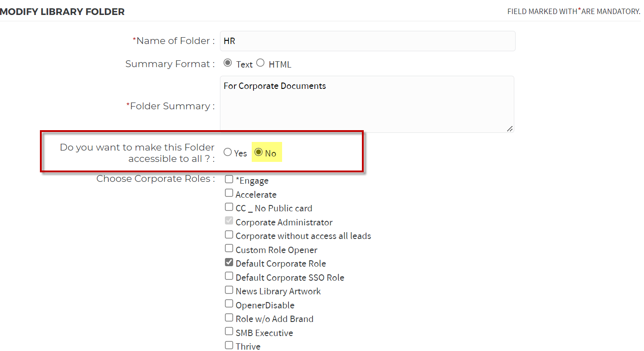Image resolution: width=644 pixels, height=351 pixels.
Task: Select the Text summary format radio button
Action: point(228,63)
